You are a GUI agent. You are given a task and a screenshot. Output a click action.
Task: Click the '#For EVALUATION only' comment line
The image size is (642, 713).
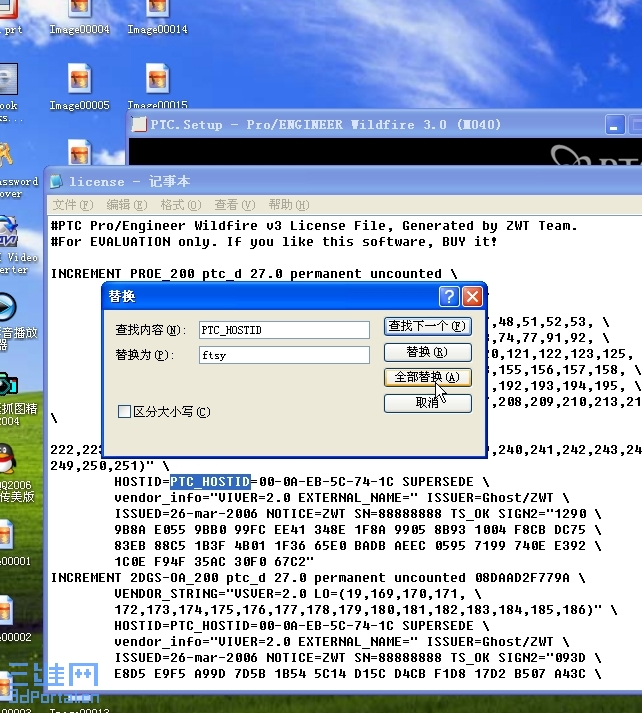pyautogui.click(x=274, y=241)
